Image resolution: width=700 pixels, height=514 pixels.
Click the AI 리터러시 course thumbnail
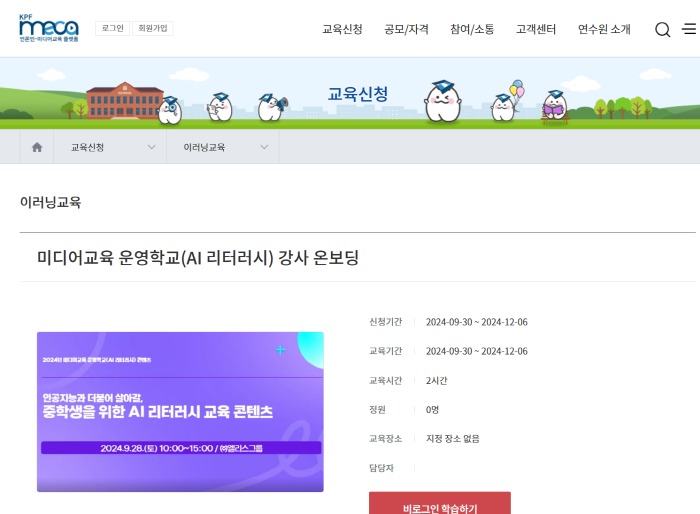pyautogui.click(x=180, y=411)
